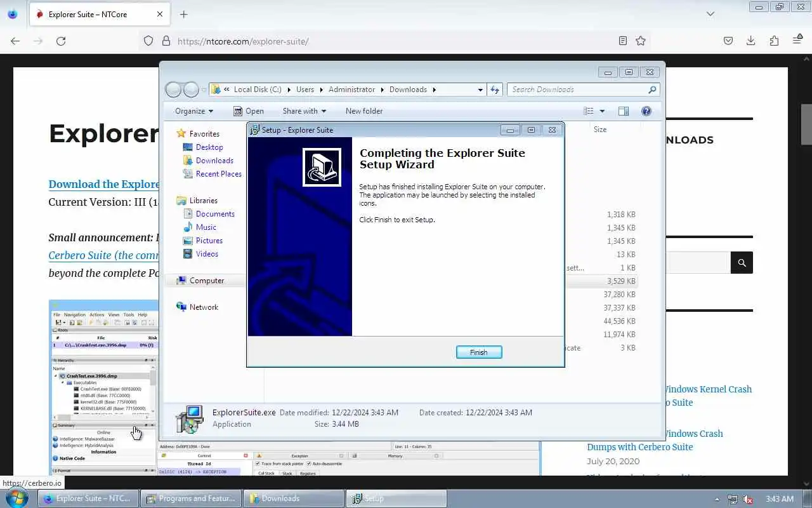812x508 pixels.
Task: Open Pictures library
Action: click(x=209, y=241)
